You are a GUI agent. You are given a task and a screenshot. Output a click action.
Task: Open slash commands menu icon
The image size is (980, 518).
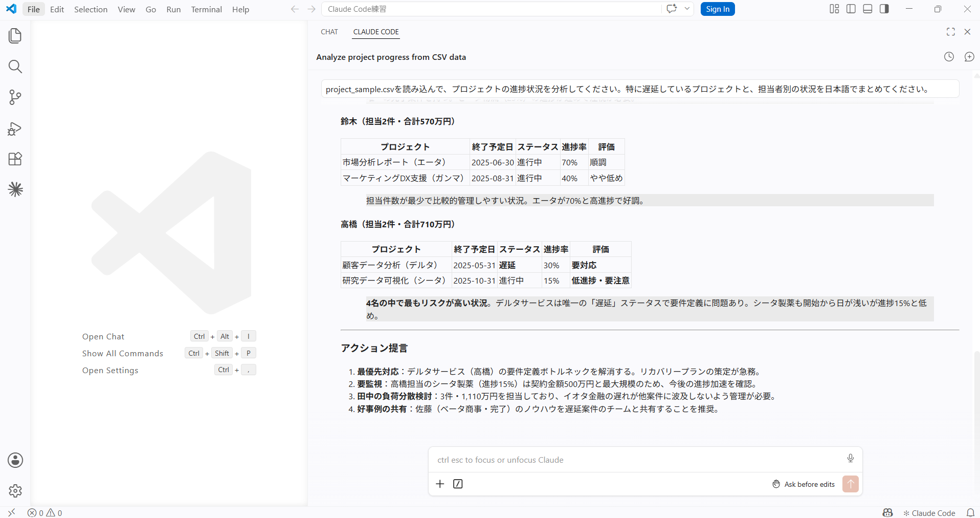(458, 484)
